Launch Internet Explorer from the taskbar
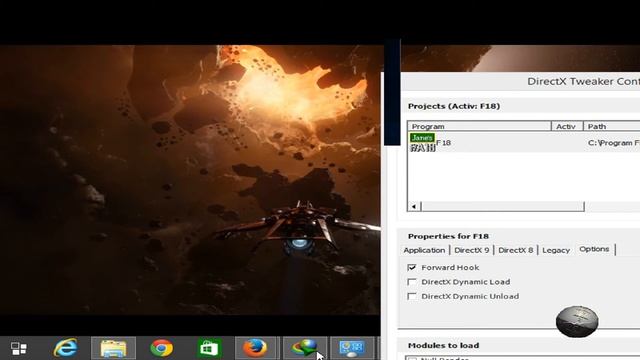 pos(65,348)
